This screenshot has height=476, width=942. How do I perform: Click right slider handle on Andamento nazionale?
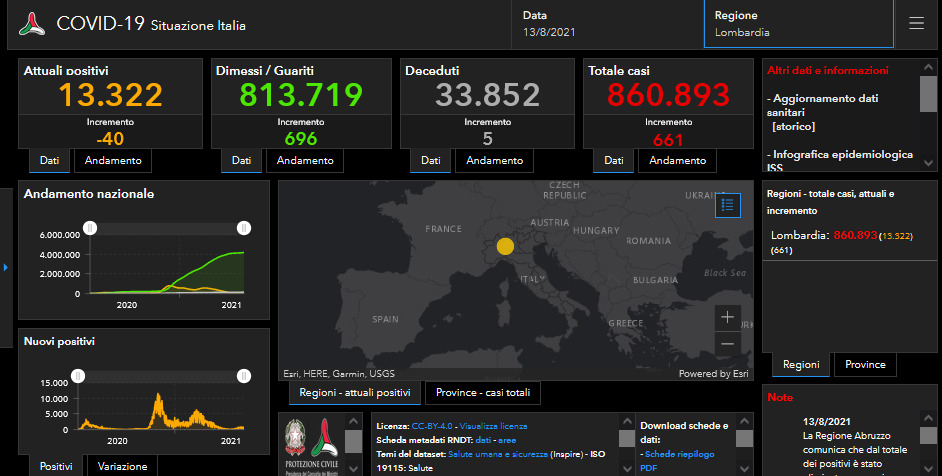[243, 228]
